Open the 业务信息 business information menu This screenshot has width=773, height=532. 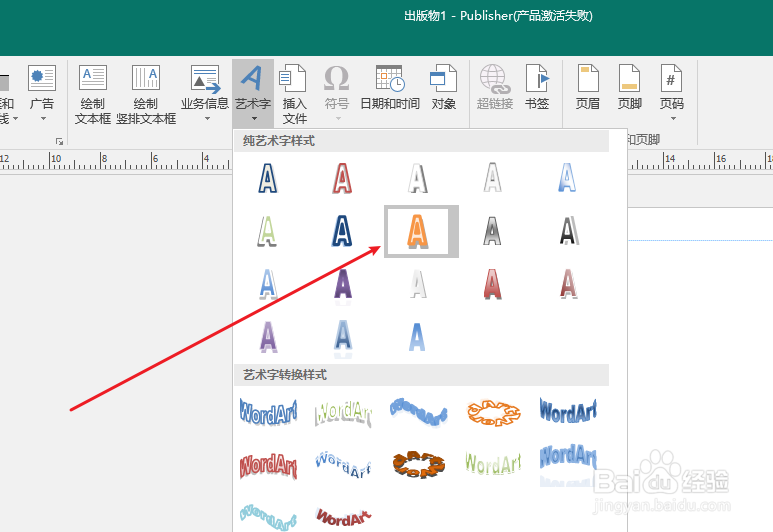point(205,93)
